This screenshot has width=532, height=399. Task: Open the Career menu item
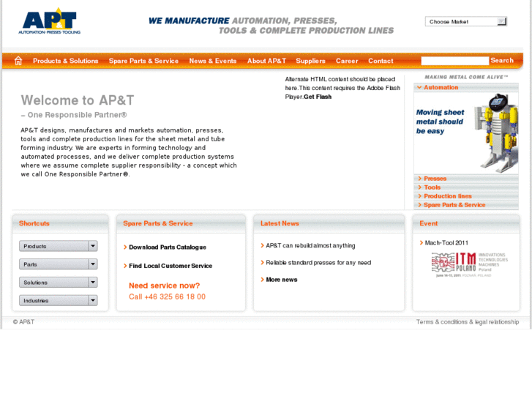coord(347,61)
